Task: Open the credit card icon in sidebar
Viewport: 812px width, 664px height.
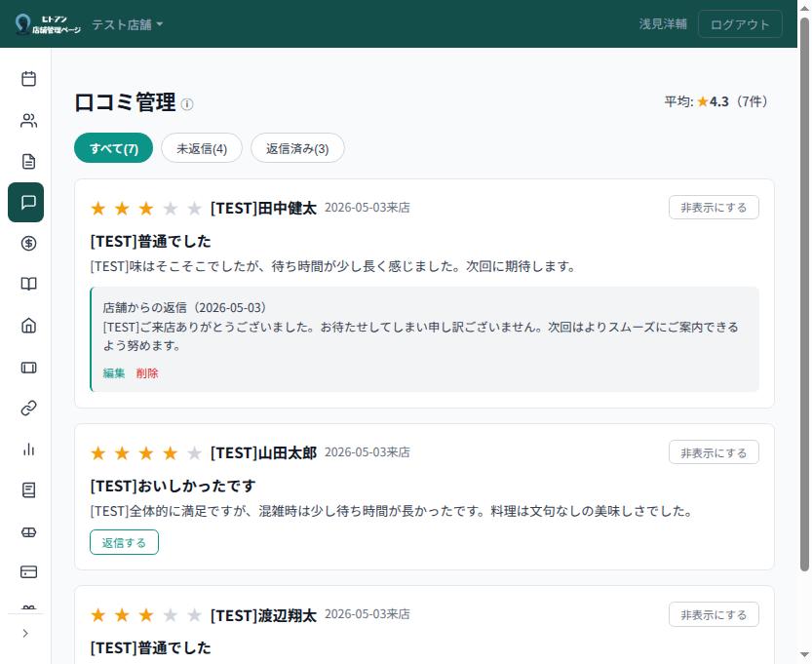Action: 28,571
